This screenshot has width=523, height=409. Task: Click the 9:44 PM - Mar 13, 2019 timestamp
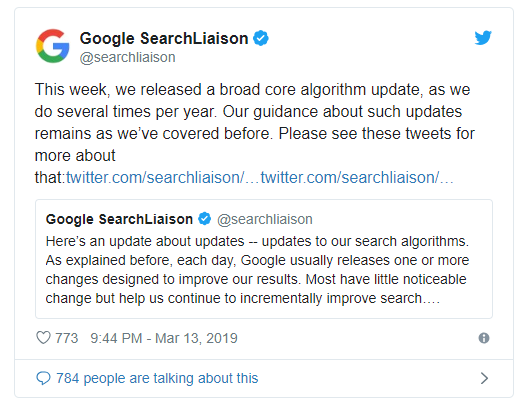(x=164, y=338)
